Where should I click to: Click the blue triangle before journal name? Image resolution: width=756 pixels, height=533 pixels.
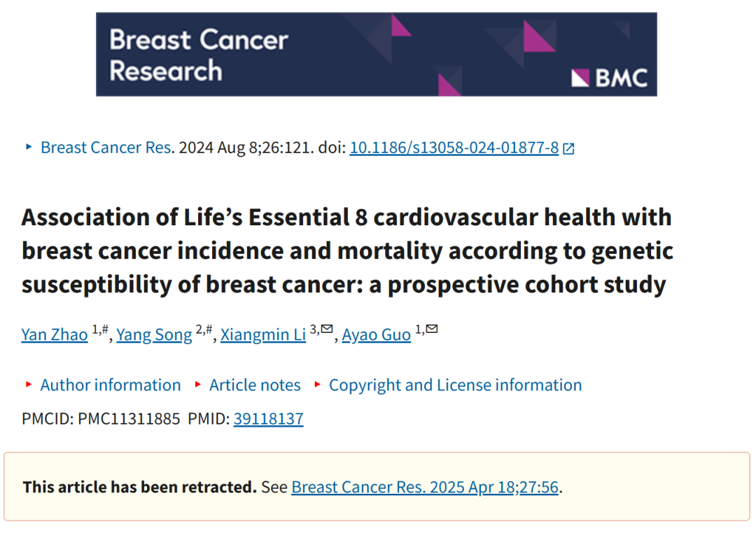point(29,146)
